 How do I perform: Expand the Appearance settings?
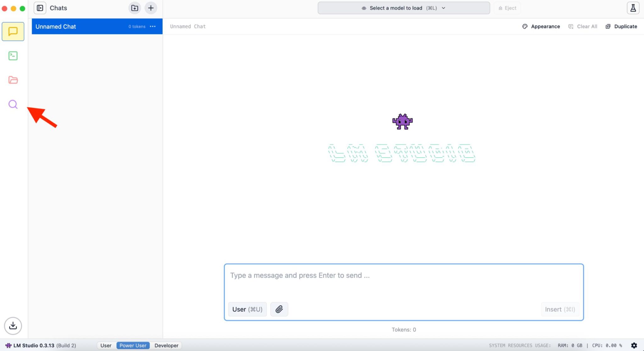(541, 26)
